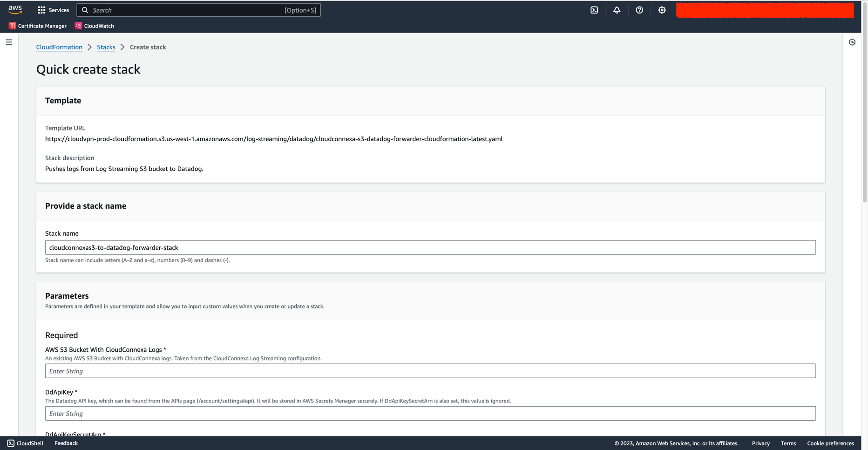Open the Help question mark menu
Viewport: 868px width, 450px height.
639,10
